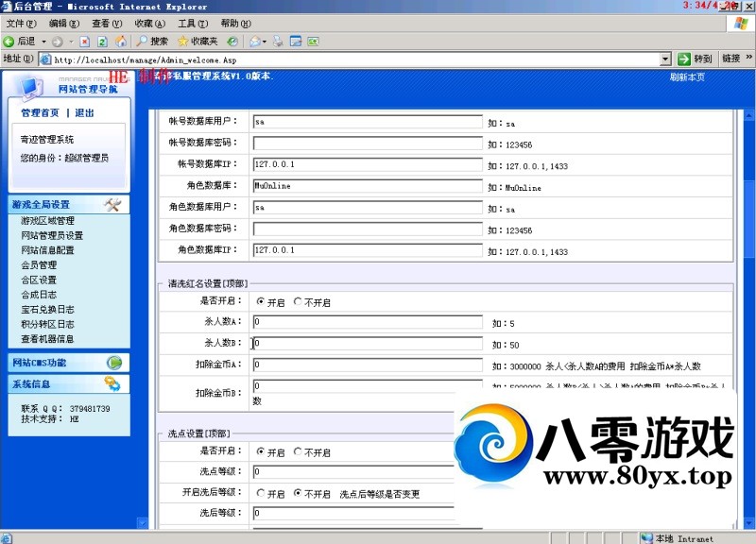Click the 洗点等级 input field

(x=353, y=471)
